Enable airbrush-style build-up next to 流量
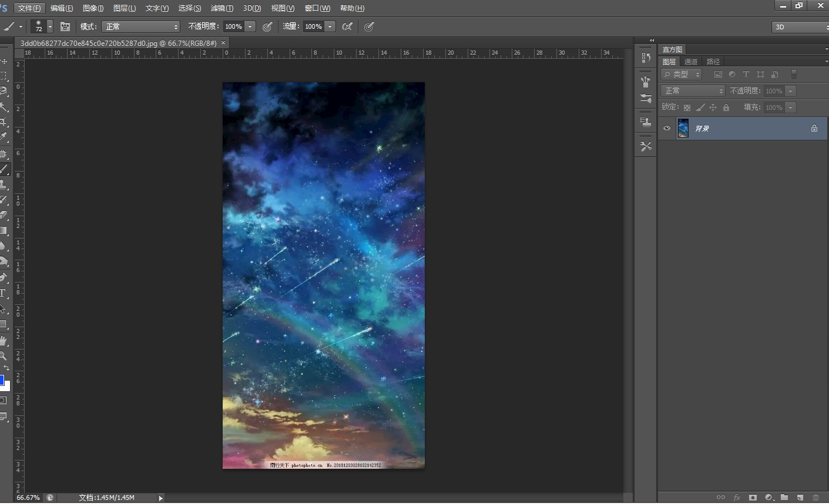The width and height of the screenshot is (829, 504). (347, 26)
